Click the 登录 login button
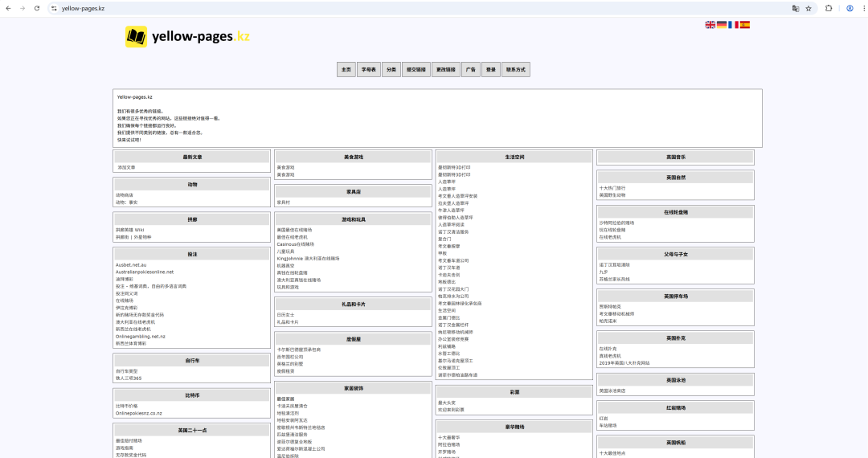Image resolution: width=868 pixels, height=458 pixels. [491, 70]
